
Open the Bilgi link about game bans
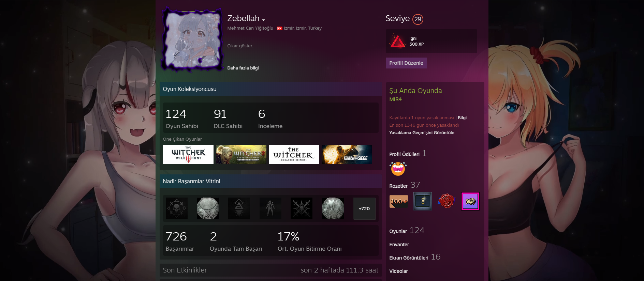click(462, 118)
